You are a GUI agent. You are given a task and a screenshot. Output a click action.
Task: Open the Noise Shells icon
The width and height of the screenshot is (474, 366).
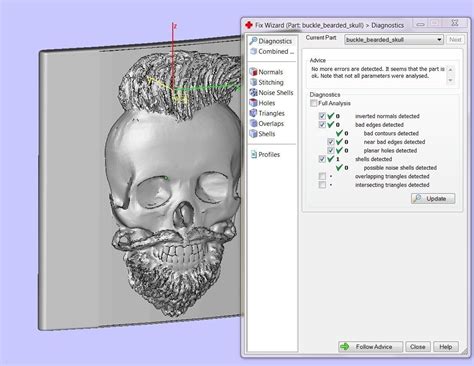pyautogui.click(x=253, y=92)
